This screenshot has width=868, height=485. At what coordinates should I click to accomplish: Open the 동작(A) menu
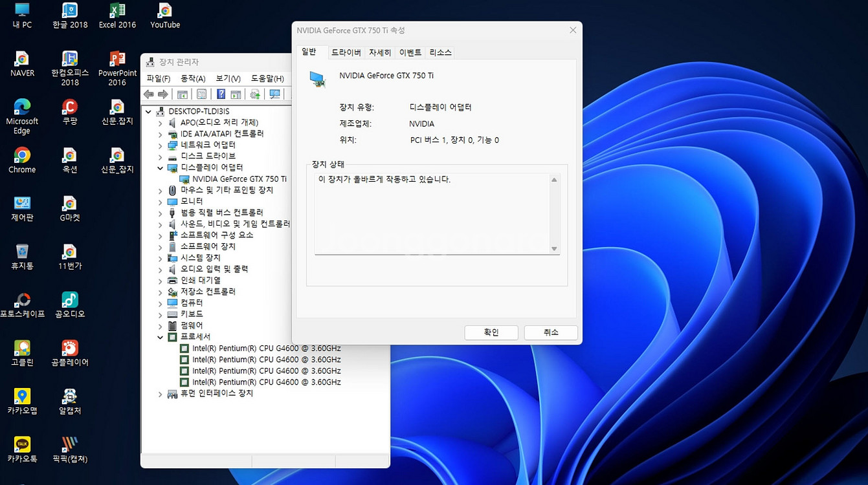194,78
